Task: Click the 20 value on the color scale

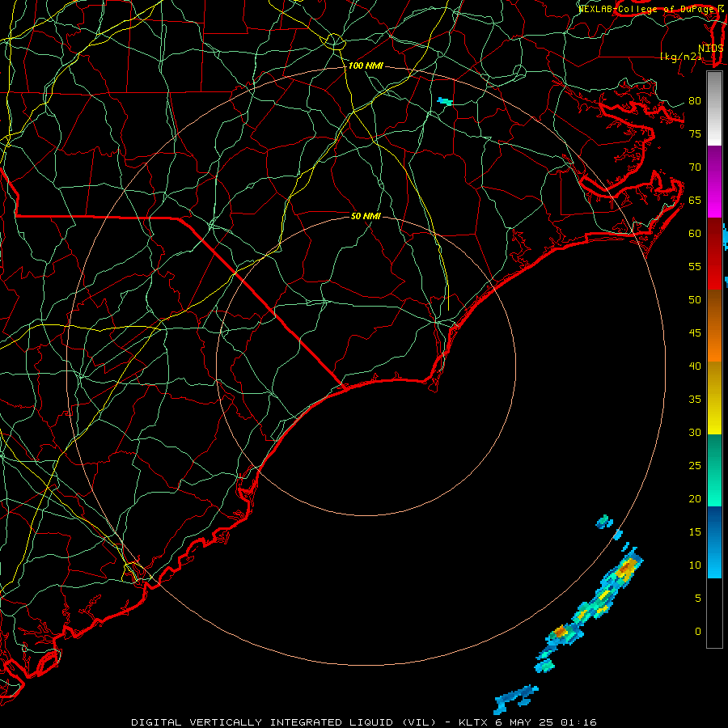Action: (x=695, y=499)
